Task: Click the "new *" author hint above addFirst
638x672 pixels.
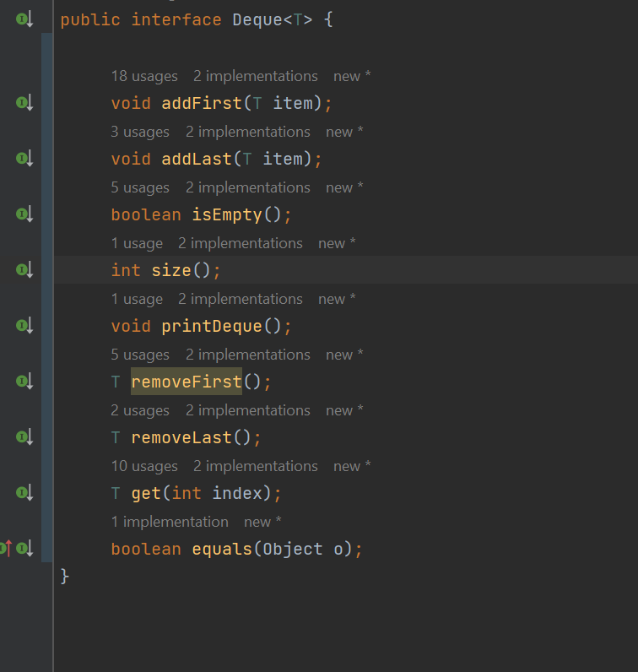Action: [x=352, y=76]
